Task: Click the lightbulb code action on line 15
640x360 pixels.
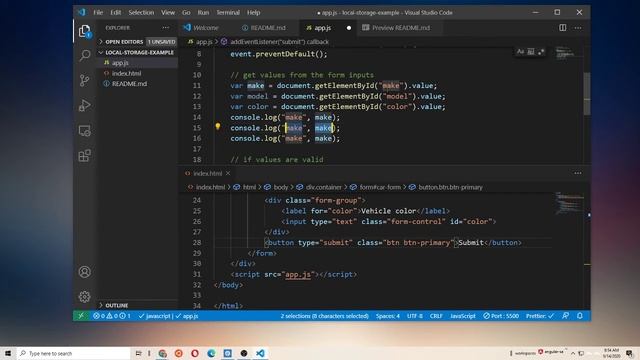Action: (x=218, y=127)
